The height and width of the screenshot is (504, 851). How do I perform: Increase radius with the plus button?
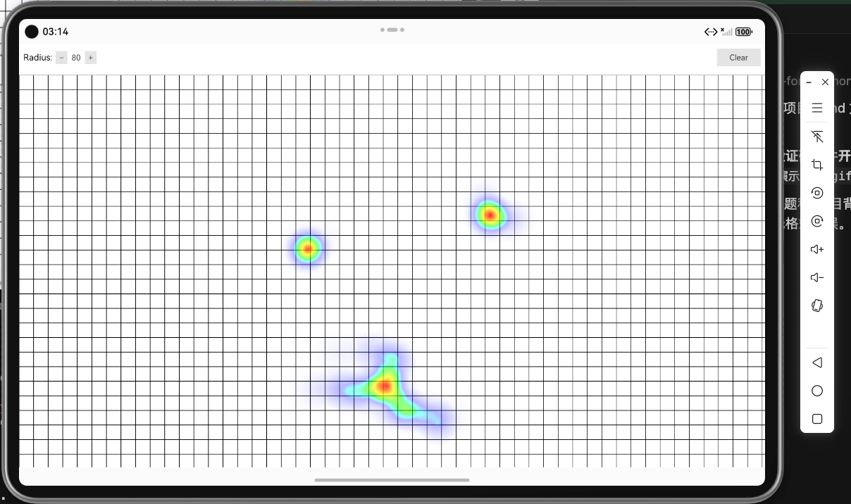click(91, 58)
